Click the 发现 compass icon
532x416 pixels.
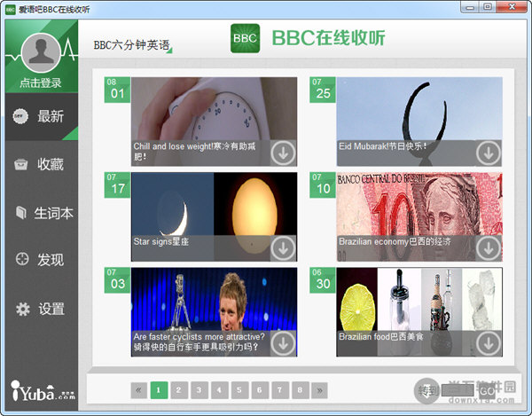coord(22,259)
